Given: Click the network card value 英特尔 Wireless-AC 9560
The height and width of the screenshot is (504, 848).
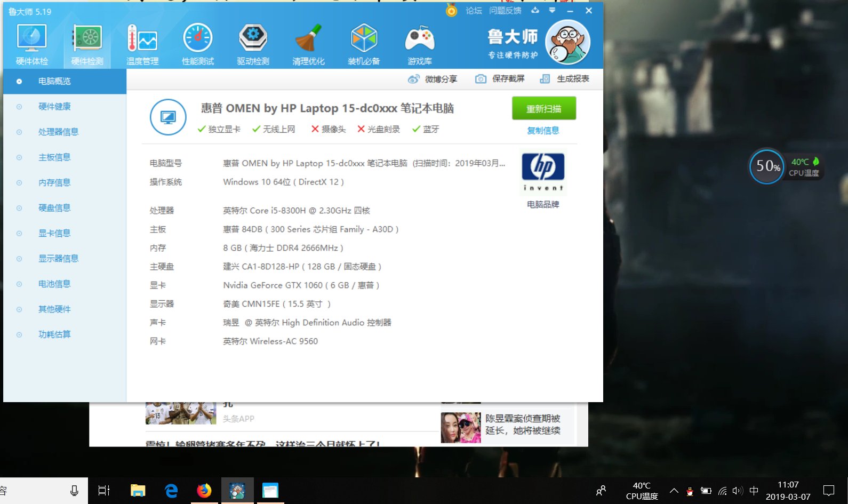Looking at the screenshot, I should [x=270, y=341].
